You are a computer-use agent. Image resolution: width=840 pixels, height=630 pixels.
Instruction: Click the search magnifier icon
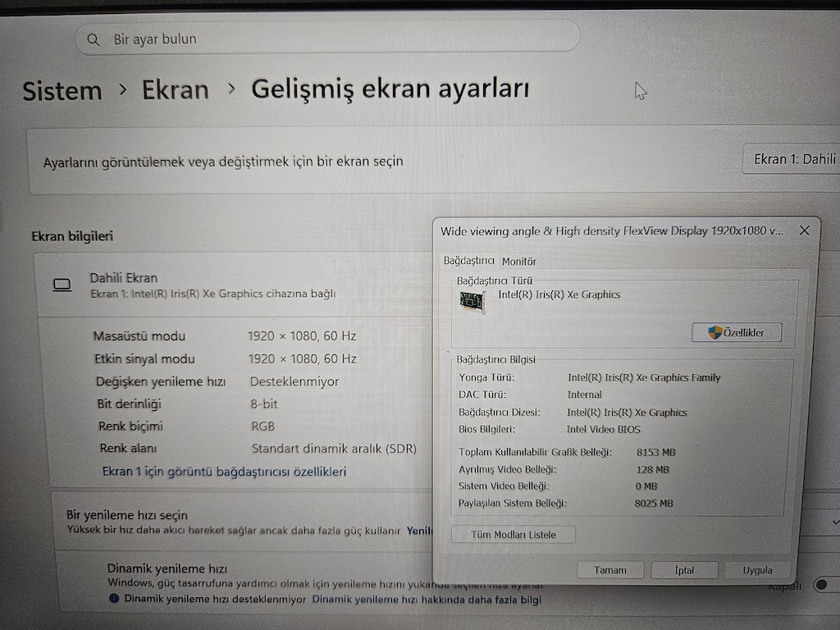[94, 39]
